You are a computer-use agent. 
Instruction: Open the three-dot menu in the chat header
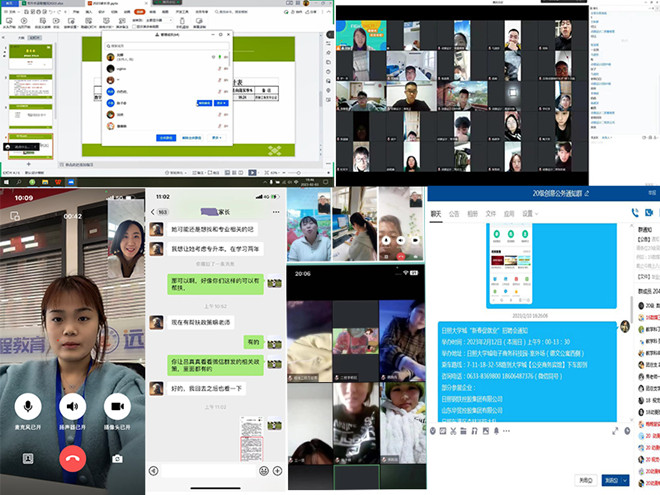(275, 213)
